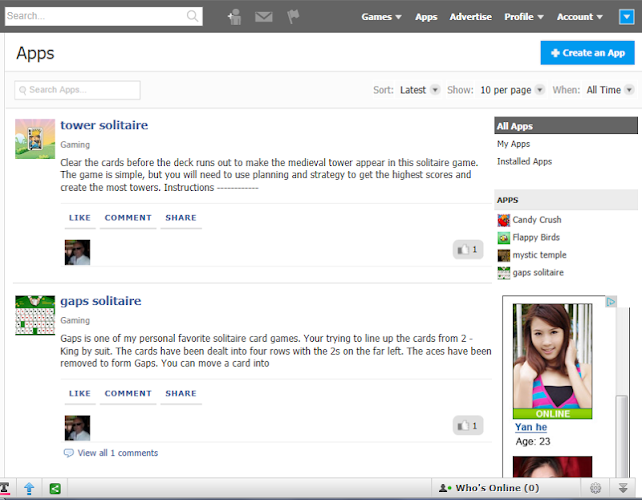Click the tower solitaire app icon
This screenshot has width=642, height=500.
point(35,139)
